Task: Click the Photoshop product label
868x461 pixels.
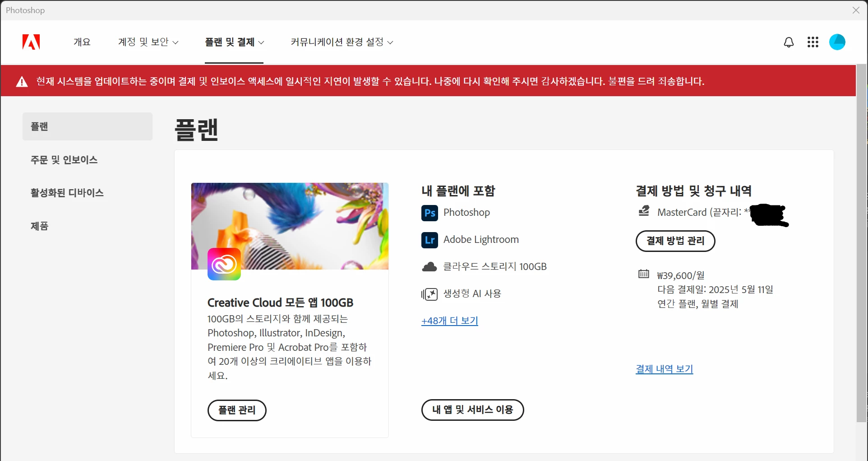Action: [466, 213]
